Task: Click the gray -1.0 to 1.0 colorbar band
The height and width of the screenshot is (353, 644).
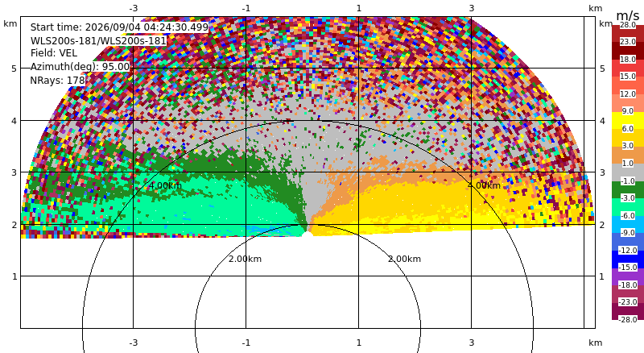Action: 628,172
